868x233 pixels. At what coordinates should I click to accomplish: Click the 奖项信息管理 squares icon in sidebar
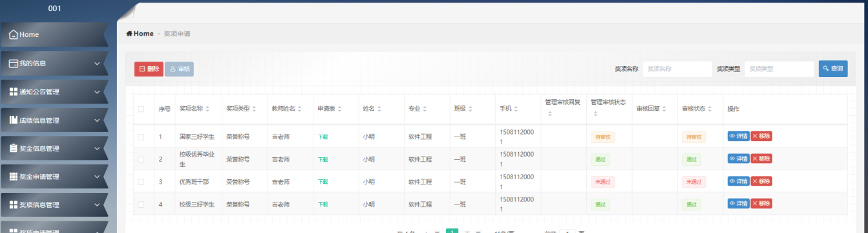[13, 205]
